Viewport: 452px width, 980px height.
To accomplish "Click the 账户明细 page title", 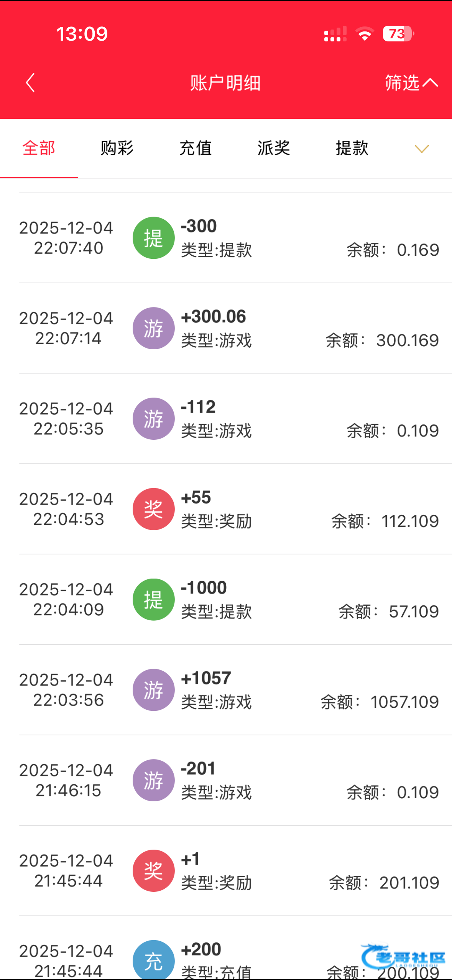I will (x=225, y=83).
